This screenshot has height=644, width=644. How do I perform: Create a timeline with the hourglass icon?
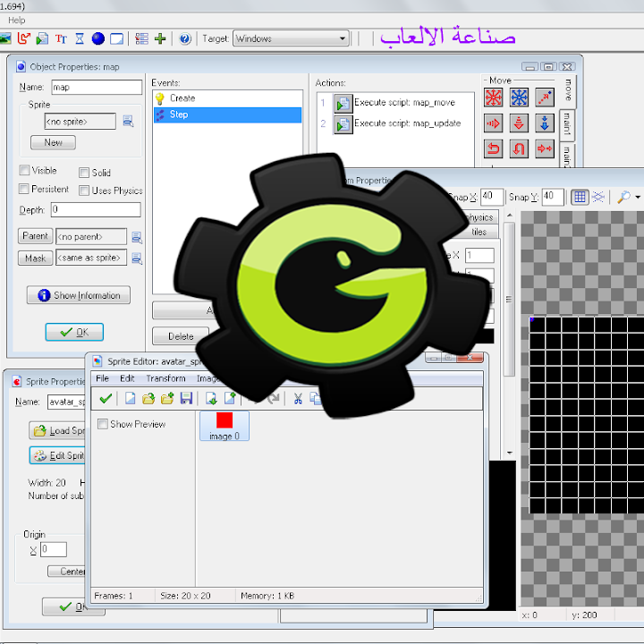tap(80, 38)
